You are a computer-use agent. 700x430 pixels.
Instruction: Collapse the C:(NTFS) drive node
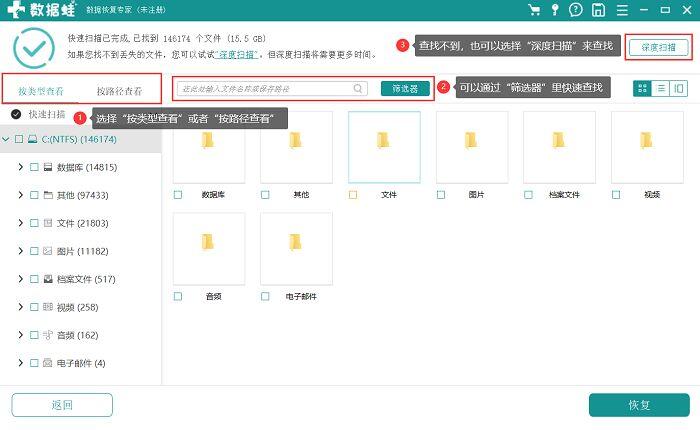(6, 139)
